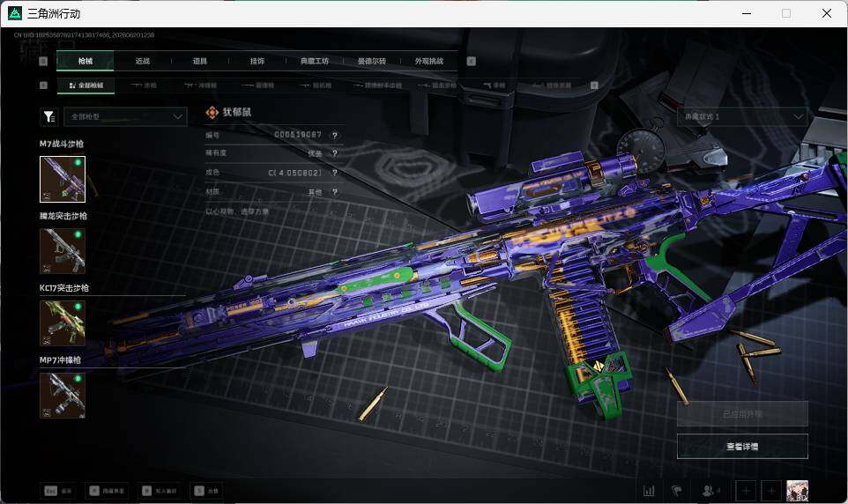This screenshot has width=848, height=504.
Task: Click the 三角洲行动 app logo in title bar
Action: coord(15,13)
